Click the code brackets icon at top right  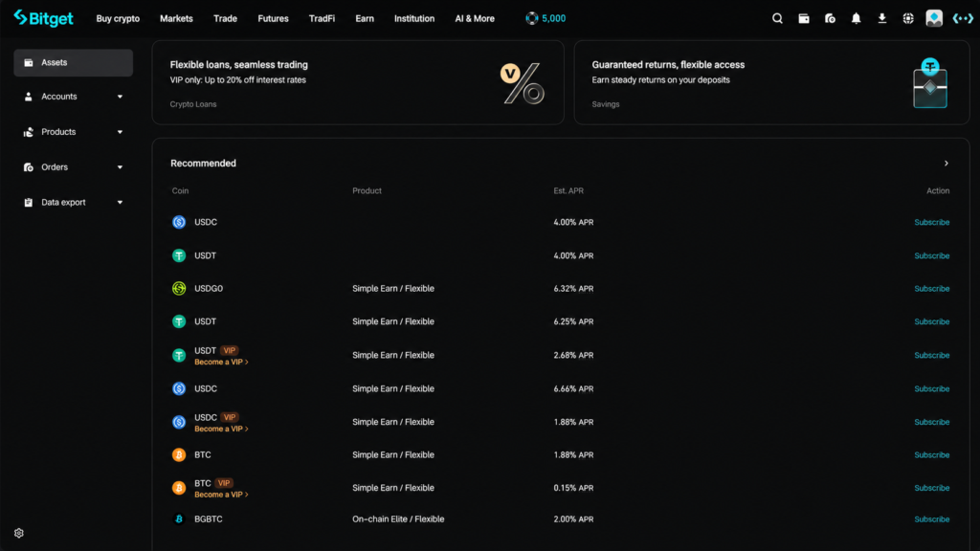tap(963, 19)
